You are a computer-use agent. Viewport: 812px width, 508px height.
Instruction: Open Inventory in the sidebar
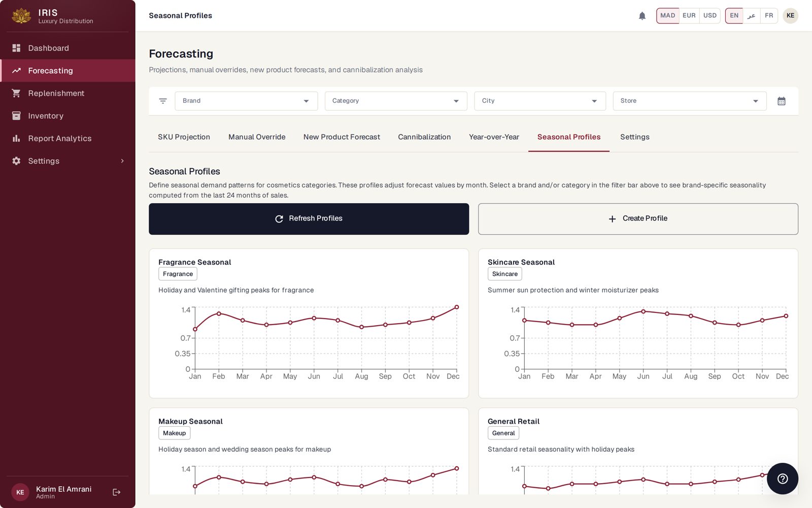(x=67, y=116)
